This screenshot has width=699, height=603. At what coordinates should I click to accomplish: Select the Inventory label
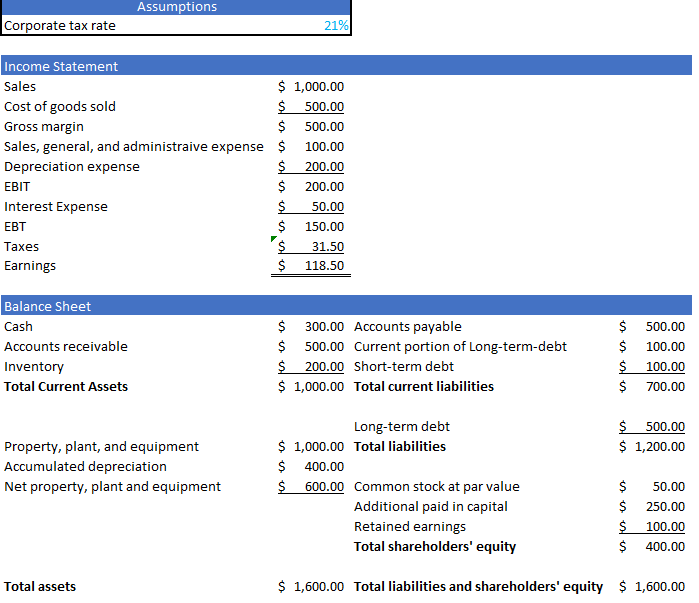pos(34,367)
